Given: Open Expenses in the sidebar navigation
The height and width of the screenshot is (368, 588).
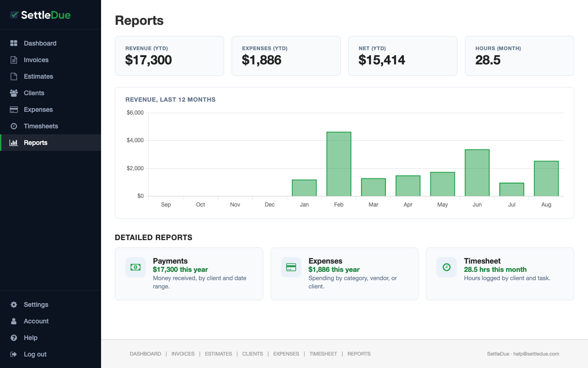Looking at the screenshot, I should click(51, 109).
